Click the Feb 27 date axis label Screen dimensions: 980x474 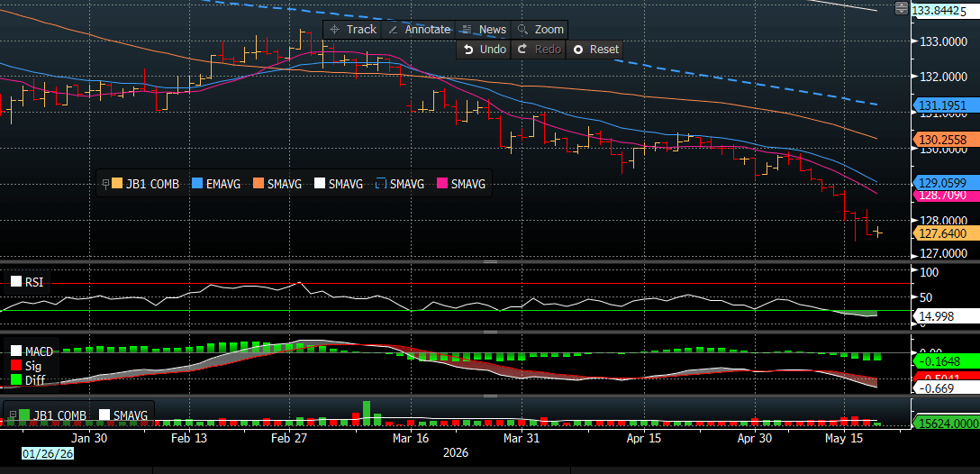point(291,438)
